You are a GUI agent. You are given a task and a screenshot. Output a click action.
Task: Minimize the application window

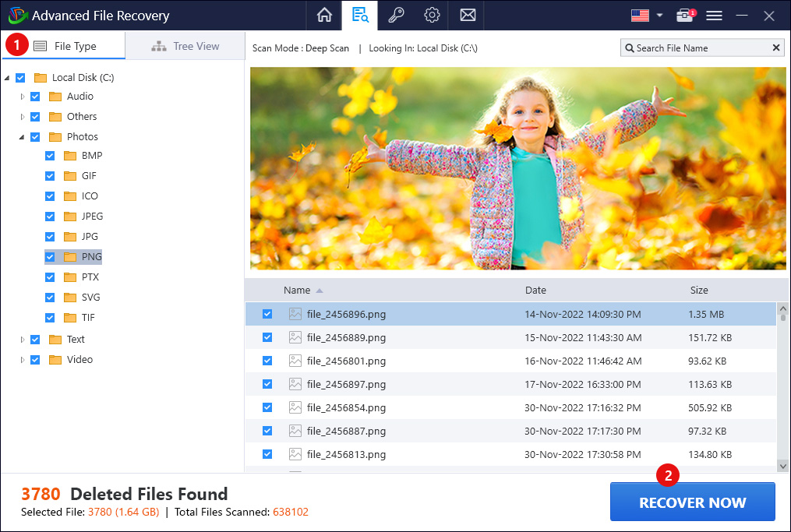pos(742,16)
